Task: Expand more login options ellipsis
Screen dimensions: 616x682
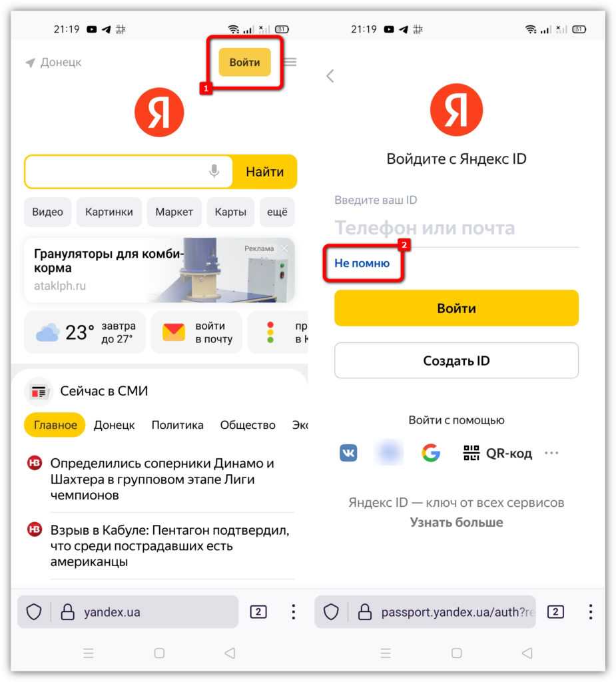Action: click(x=551, y=454)
